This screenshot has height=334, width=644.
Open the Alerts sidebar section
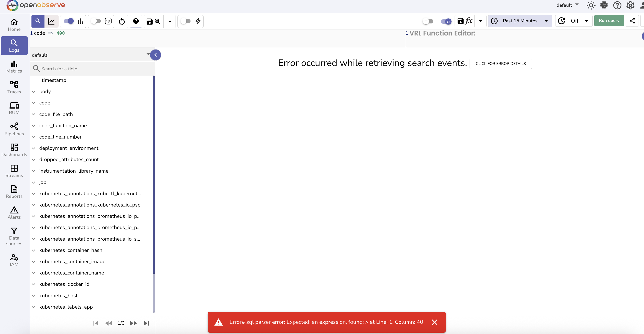[x=14, y=213]
